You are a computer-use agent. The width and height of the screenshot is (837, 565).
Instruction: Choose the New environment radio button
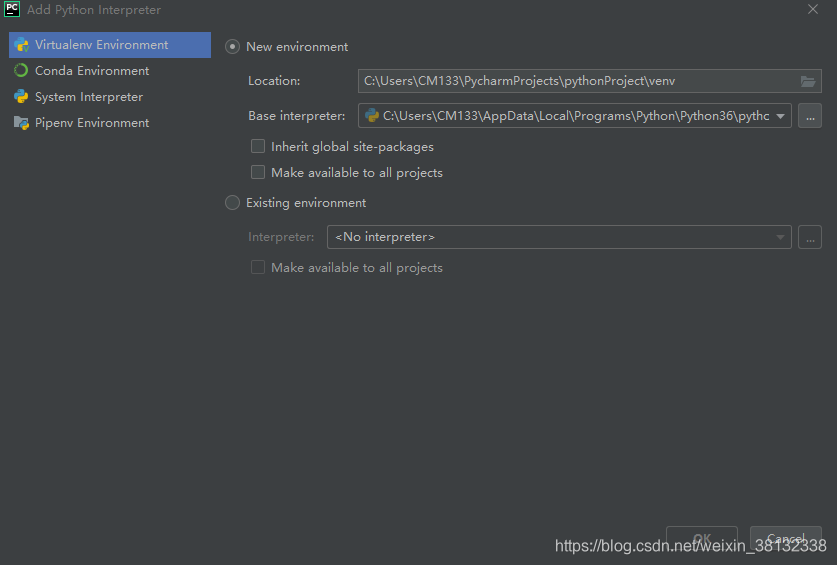232,47
